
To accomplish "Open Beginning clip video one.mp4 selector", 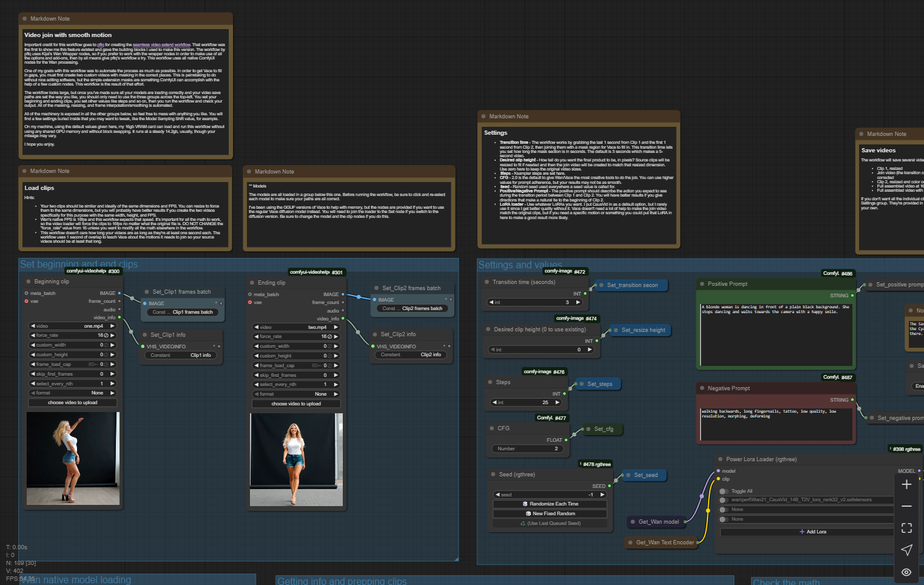I will 72,326.
